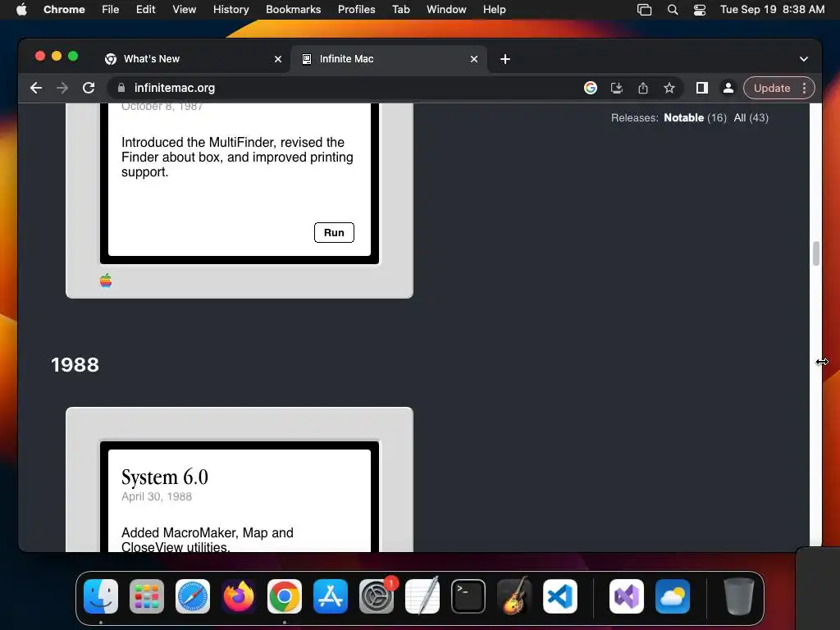Share this page with the share icon
840x630 pixels.
(x=643, y=88)
